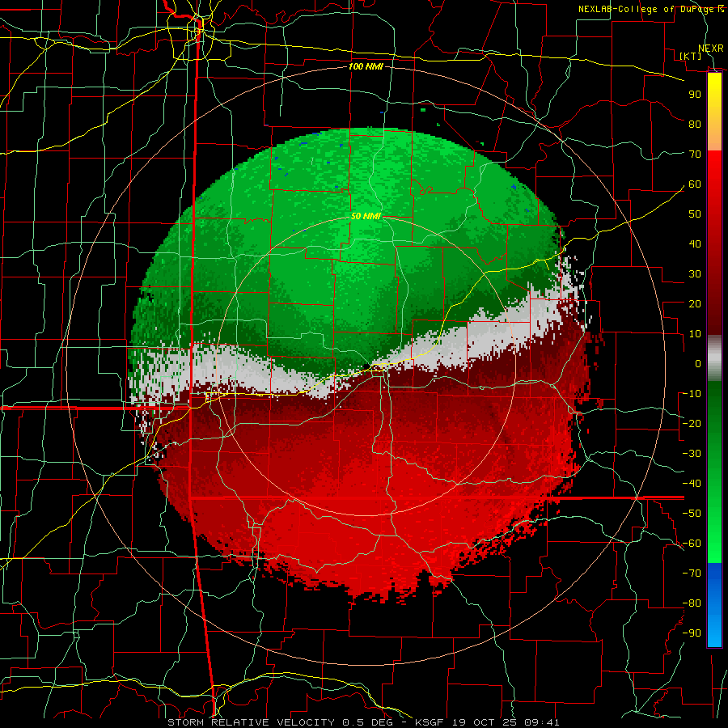Click the -20 value on the velocity scale
The image size is (728, 728).
point(692,423)
